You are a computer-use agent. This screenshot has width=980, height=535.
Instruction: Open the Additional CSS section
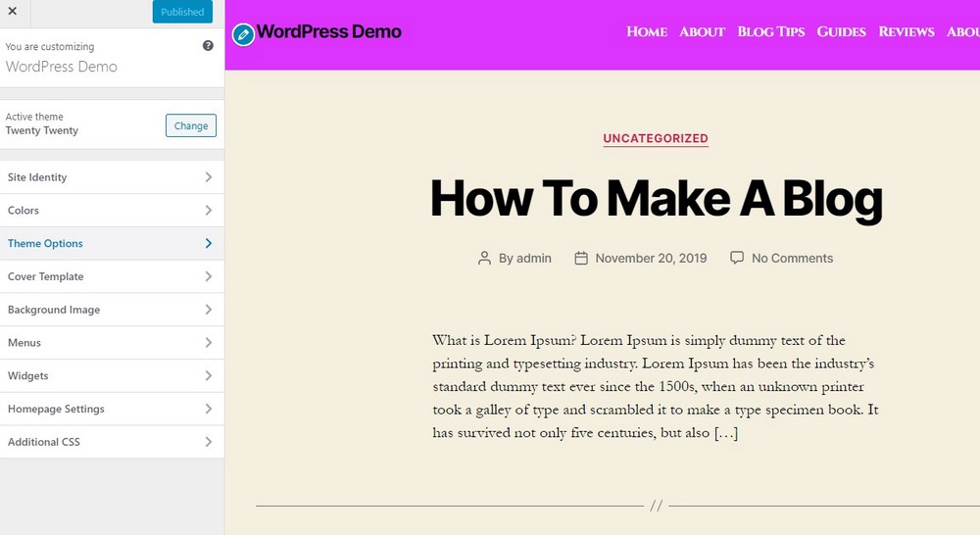(112, 442)
